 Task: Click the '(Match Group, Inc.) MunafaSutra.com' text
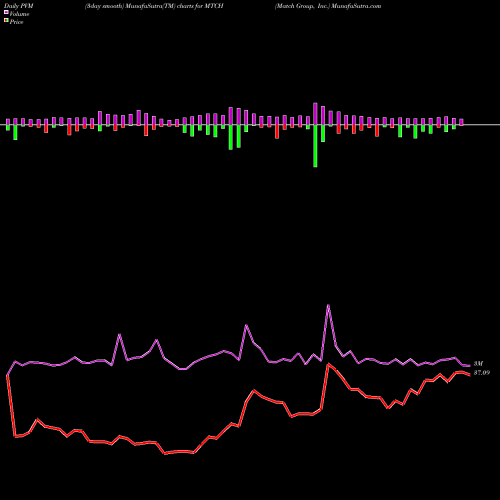coord(328,6)
